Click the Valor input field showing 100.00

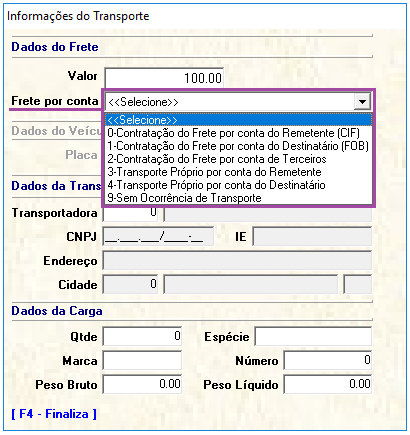(164, 78)
